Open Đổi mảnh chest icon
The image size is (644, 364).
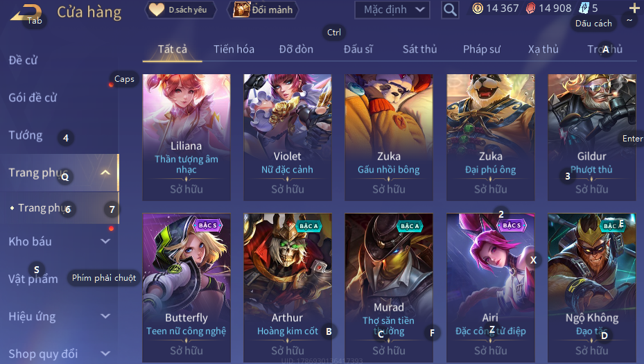[263, 10]
